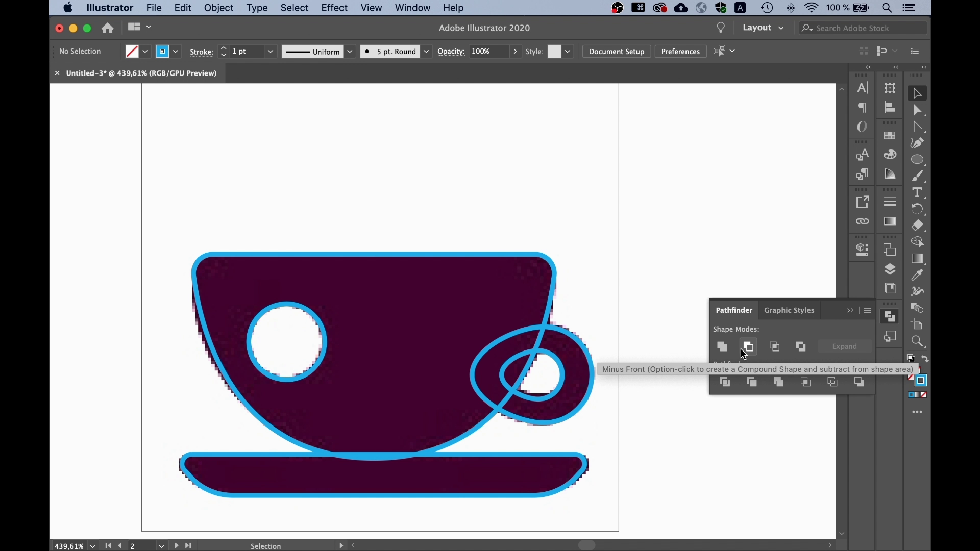Select the Eraser tool

coord(918,226)
